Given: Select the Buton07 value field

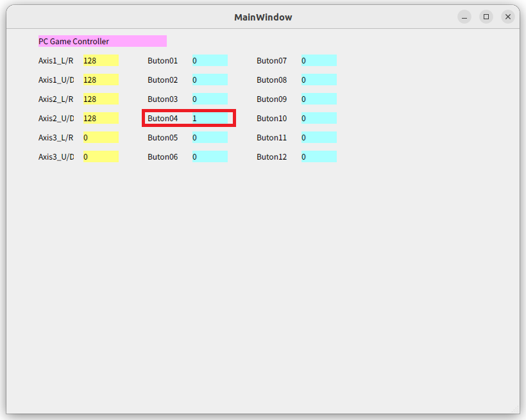Looking at the screenshot, I should [318, 60].
